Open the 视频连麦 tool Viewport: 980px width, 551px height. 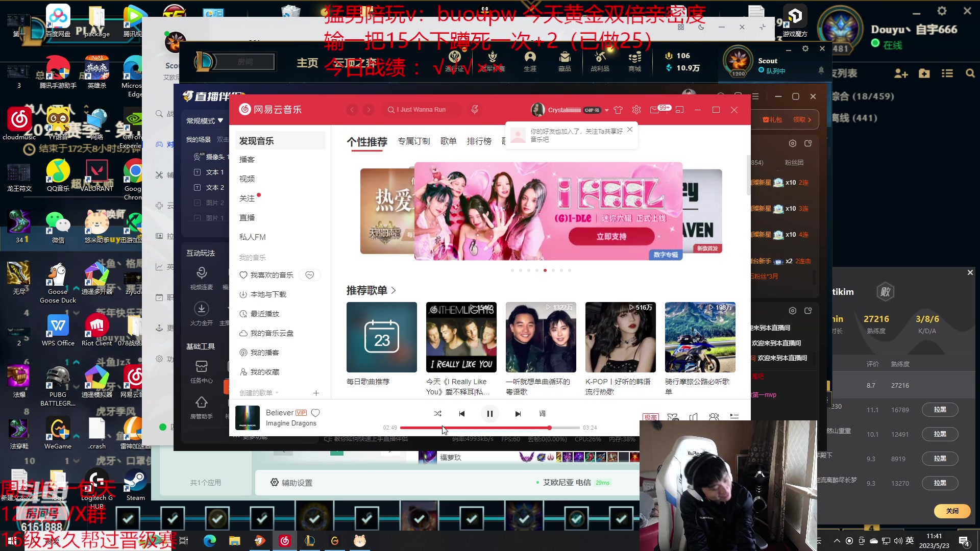pos(201,278)
